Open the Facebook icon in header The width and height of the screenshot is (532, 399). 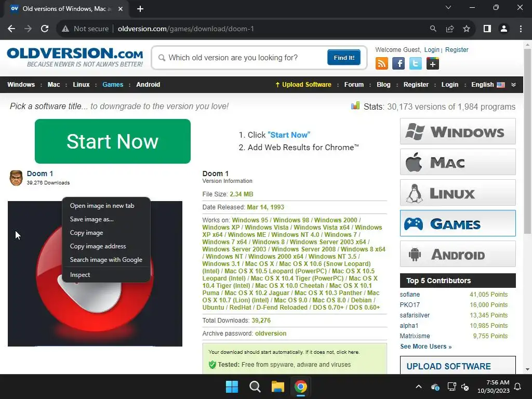coord(398,63)
